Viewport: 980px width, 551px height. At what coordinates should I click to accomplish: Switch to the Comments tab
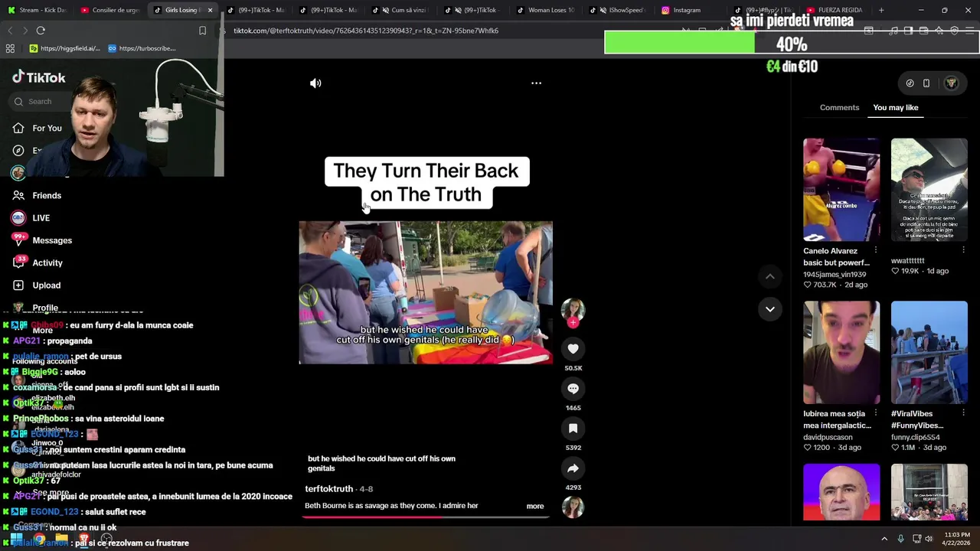[839, 107]
